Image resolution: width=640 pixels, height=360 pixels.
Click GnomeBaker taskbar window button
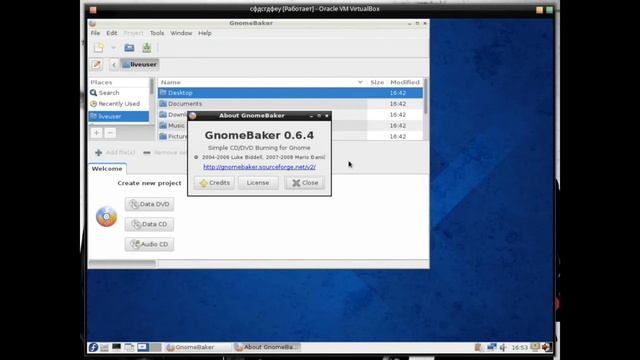click(x=197, y=347)
